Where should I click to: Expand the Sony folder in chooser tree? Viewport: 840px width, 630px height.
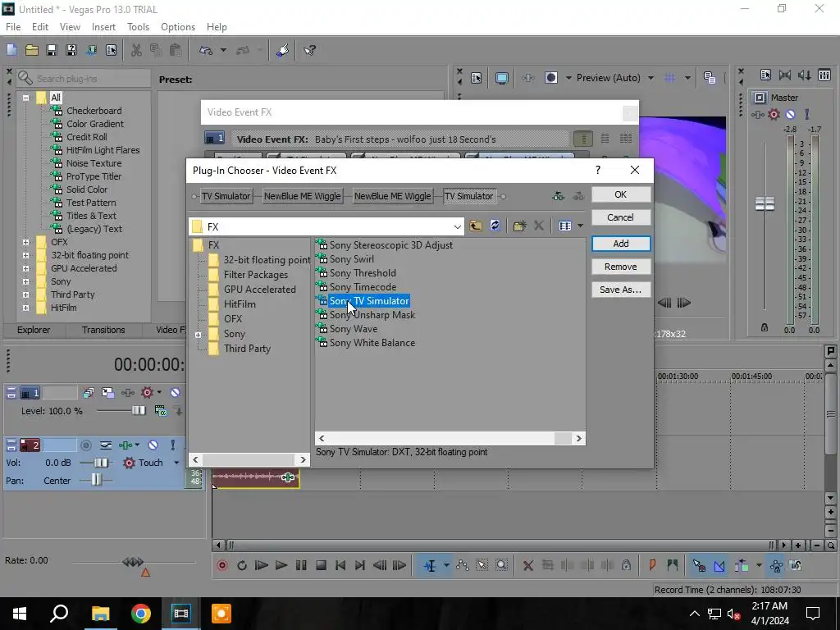click(x=199, y=335)
